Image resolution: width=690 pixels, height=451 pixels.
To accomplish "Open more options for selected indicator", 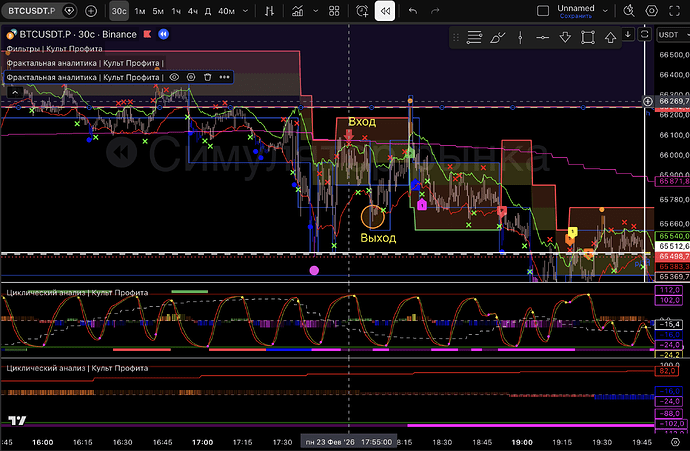I will 224,76.
